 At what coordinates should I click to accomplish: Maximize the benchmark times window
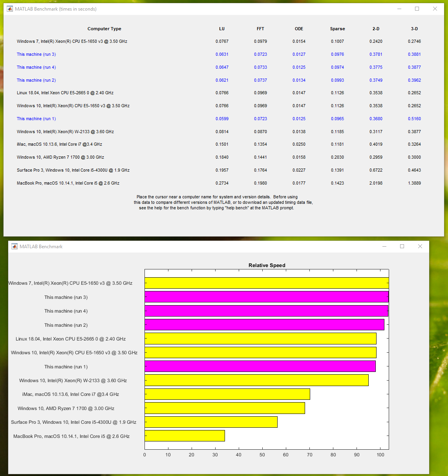[x=417, y=9]
